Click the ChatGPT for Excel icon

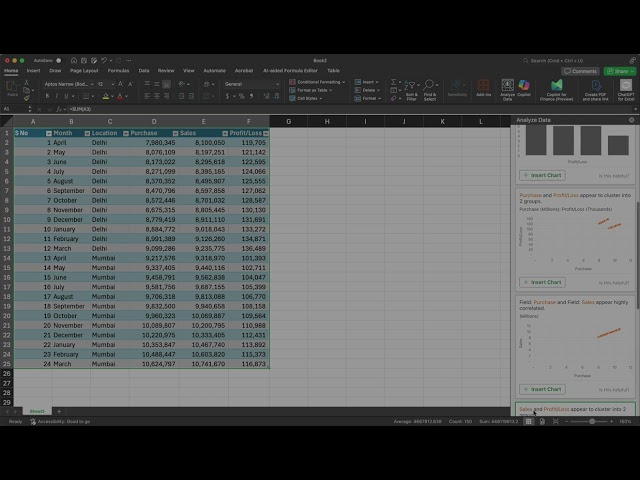tap(626, 90)
